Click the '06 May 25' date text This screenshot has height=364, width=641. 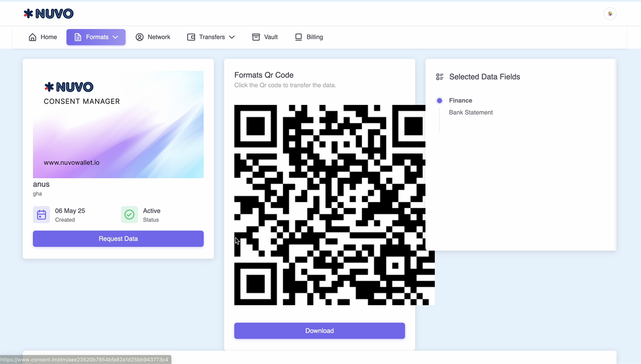[70, 211]
